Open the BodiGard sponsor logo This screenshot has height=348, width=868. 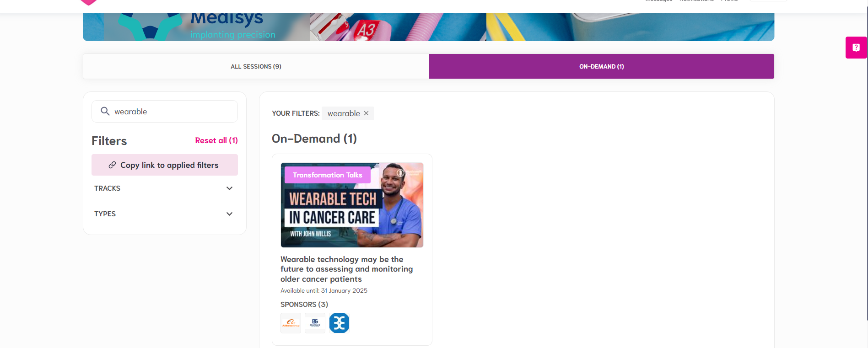tap(315, 323)
